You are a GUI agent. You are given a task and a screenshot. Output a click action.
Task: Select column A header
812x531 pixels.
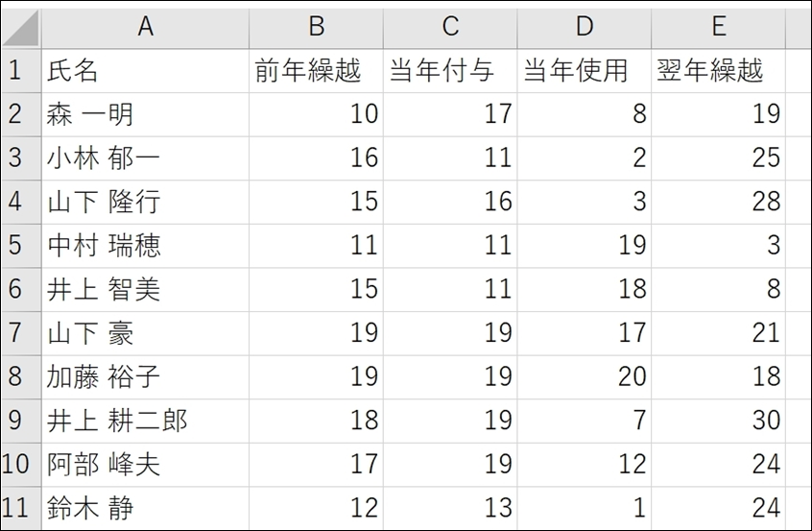pos(145,27)
